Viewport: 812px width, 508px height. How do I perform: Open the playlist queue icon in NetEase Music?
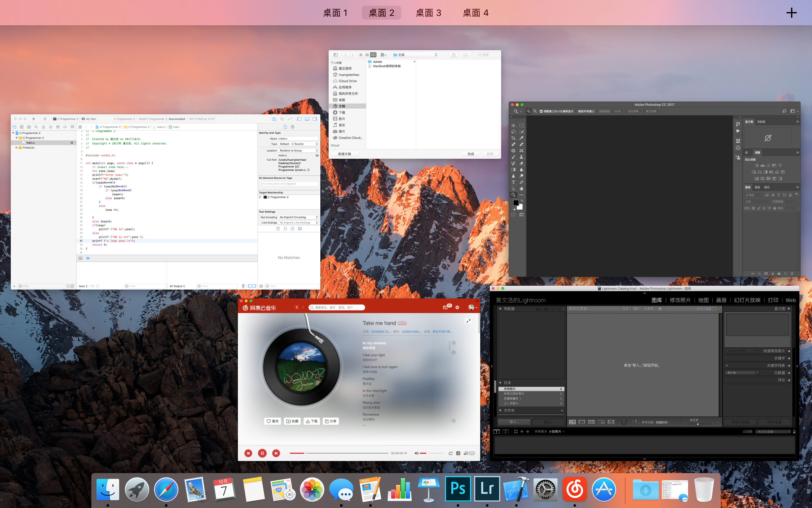coord(469,453)
